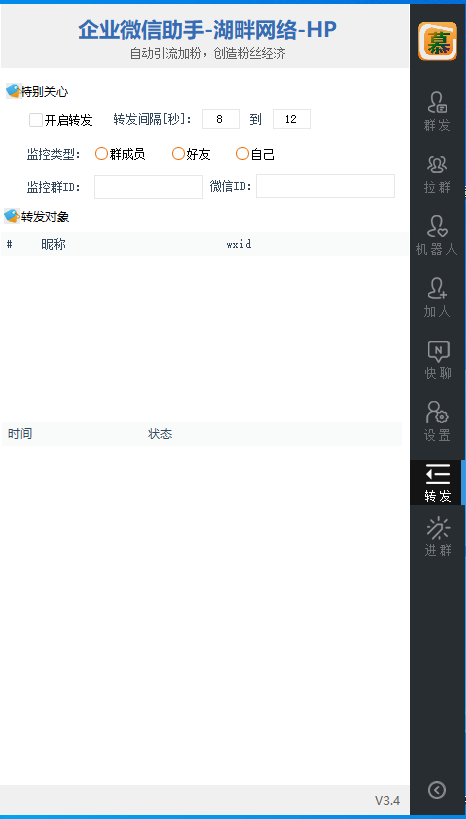Image resolution: width=466 pixels, height=819 pixels.
Task: Click the 时间 column header
Action: (20, 434)
